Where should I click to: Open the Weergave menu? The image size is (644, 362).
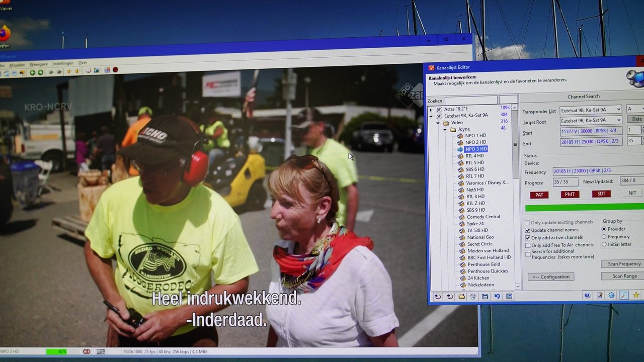39,64
